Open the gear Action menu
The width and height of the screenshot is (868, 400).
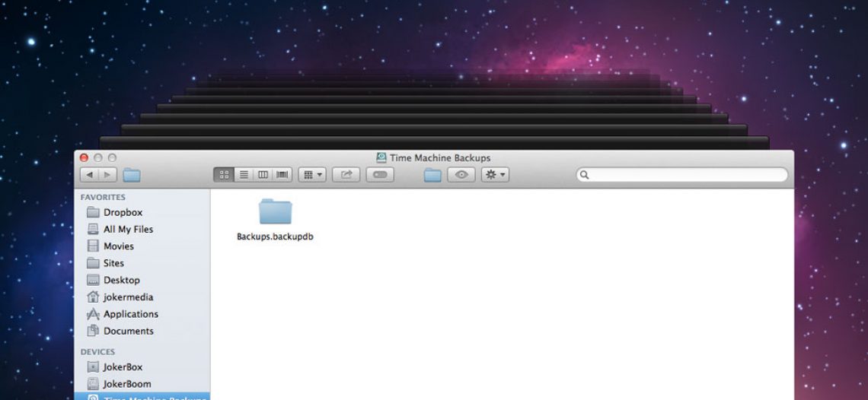(x=495, y=175)
